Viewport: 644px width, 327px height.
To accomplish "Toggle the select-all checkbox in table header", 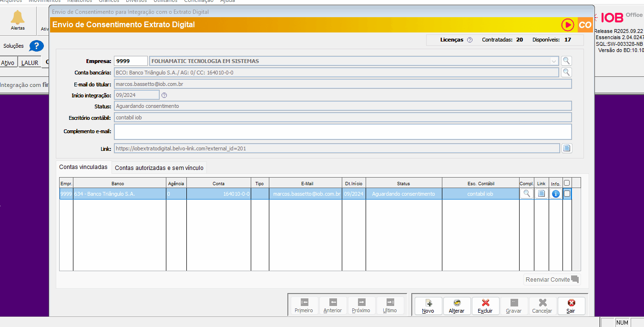I will (x=567, y=183).
